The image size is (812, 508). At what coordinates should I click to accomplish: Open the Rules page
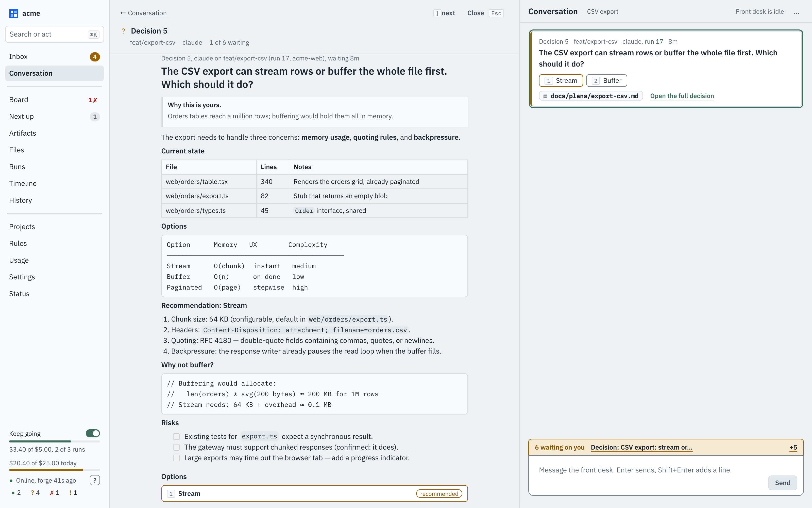(x=54, y=244)
